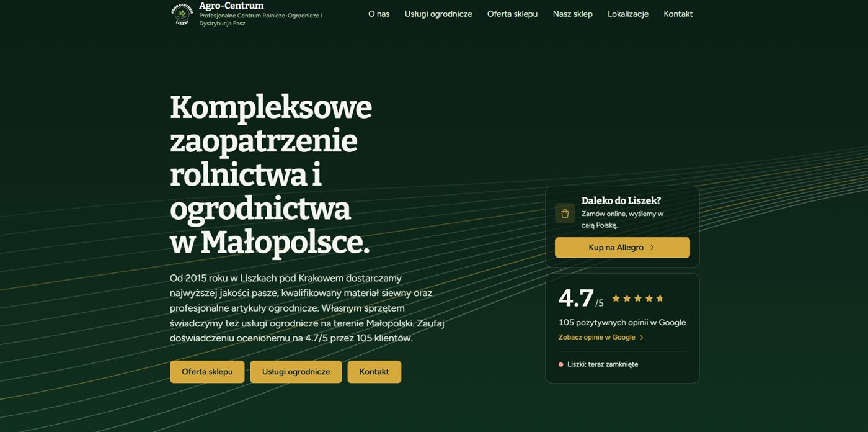Click the Daleko do Liszek? card heading
Screen dimensions: 868x432
621,200
